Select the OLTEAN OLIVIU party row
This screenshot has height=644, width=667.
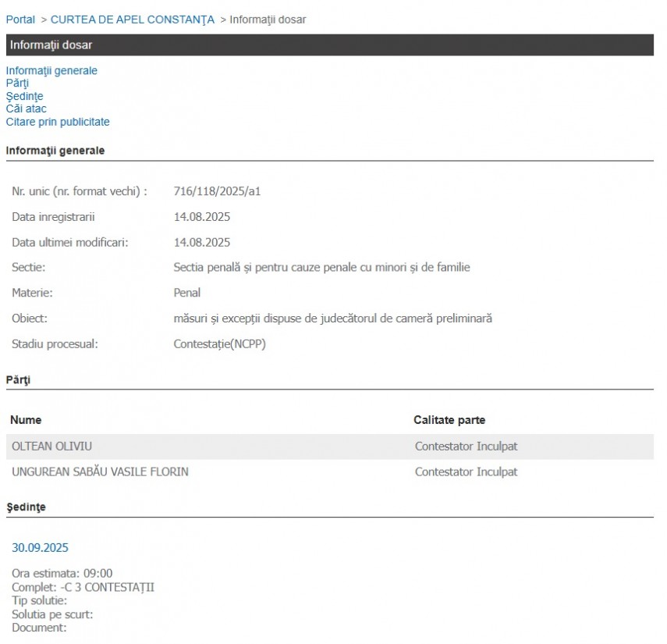pyautogui.click(x=330, y=447)
